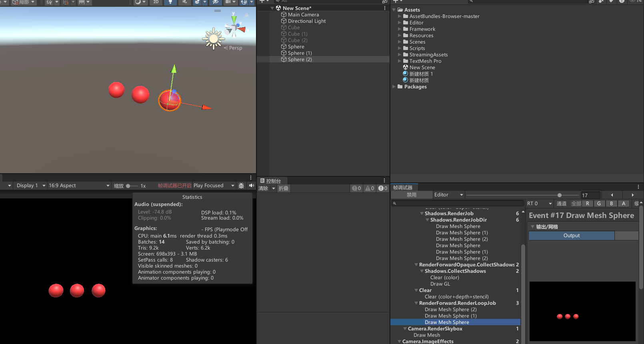Open the 16:9 Aspect dropdown
The height and width of the screenshot is (344, 644).
point(79,186)
